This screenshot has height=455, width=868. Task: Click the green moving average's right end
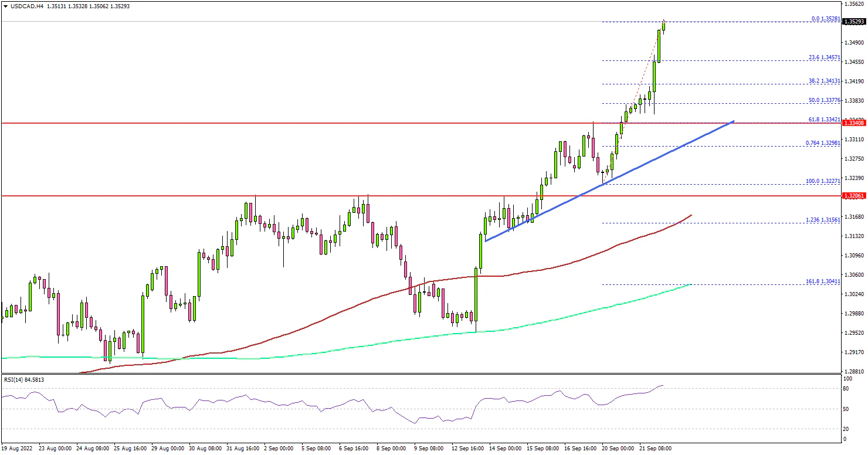click(x=691, y=284)
